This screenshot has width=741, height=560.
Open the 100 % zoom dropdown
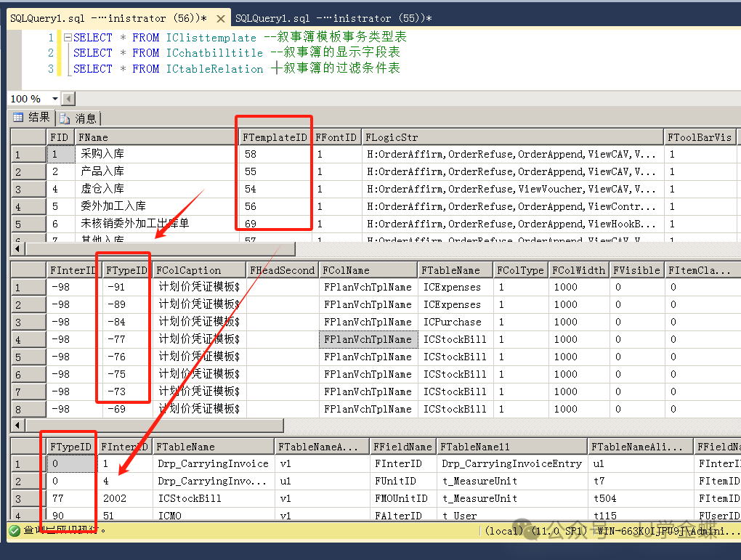[54, 99]
